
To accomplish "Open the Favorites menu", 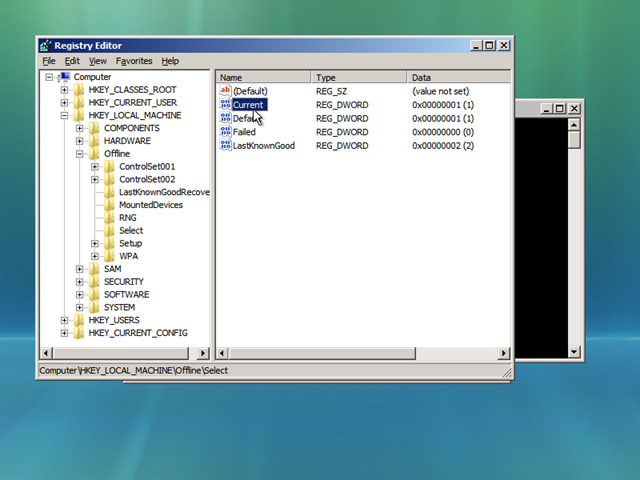I will [x=134, y=61].
